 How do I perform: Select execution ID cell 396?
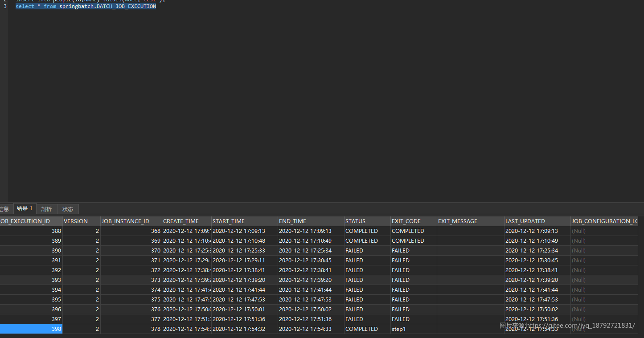click(31, 309)
